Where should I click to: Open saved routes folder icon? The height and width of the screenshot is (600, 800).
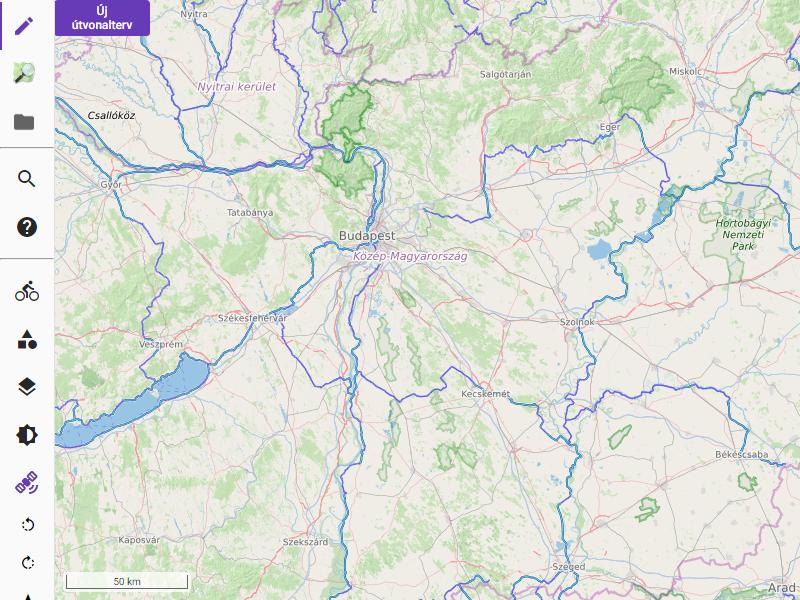pos(24,122)
